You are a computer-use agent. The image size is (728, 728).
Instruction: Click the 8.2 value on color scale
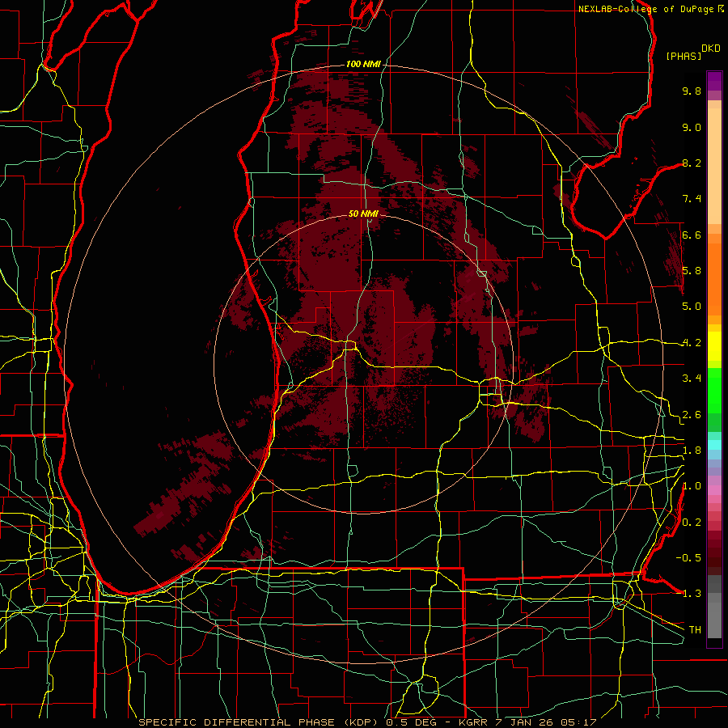692,163
